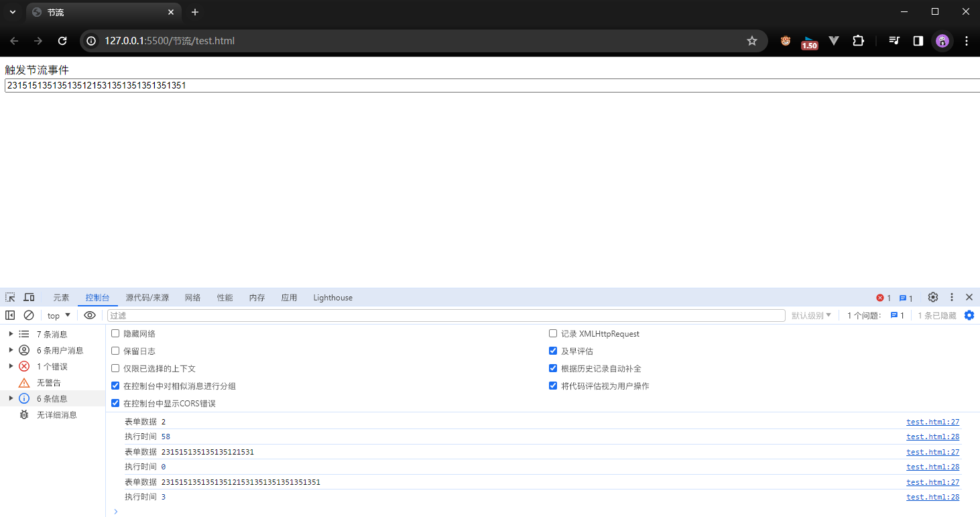The image size is (980, 517).
Task: Enable 仅限已选择的上下文 checkbox
Action: click(115, 368)
